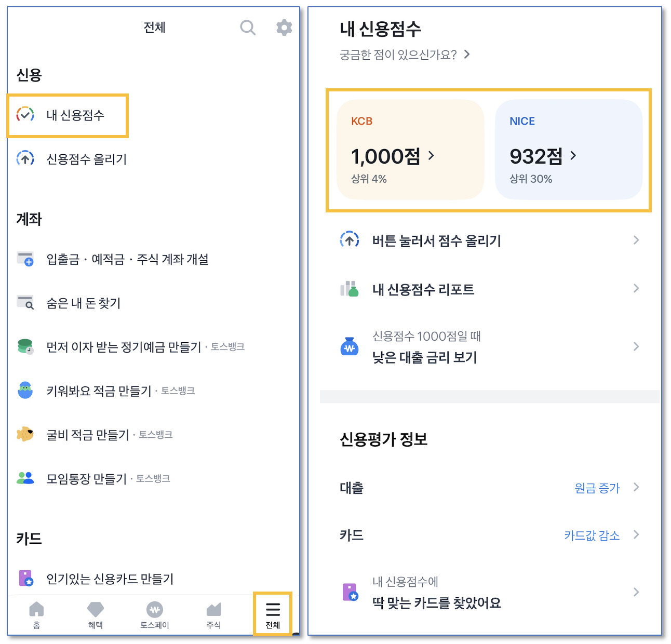Click the fish icon beside 굴비 적금 만들기
The width and height of the screenshot is (671, 644).
25,434
